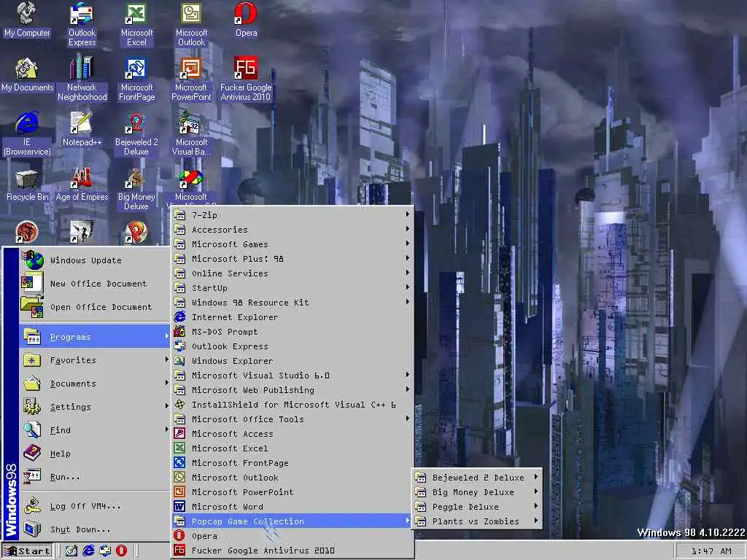
Task: Click the taskbar clock showing 1:47 AM
Action: point(711,551)
